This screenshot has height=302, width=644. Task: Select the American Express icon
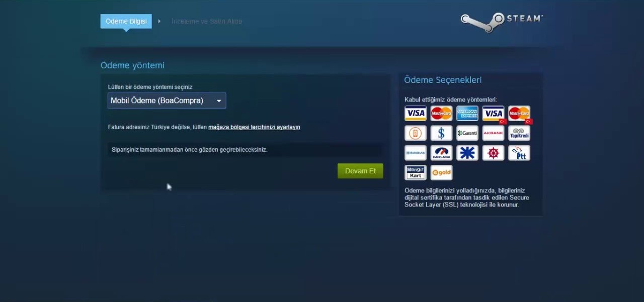[x=467, y=114]
